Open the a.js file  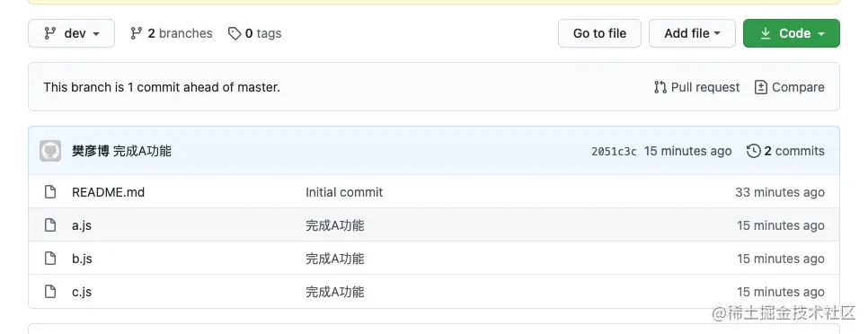click(82, 225)
